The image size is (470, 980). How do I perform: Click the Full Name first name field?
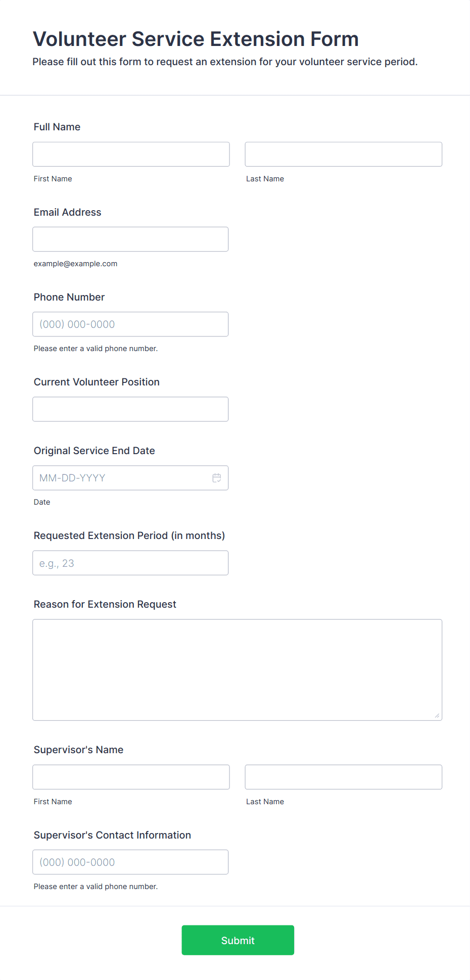pyautogui.click(x=131, y=154)
